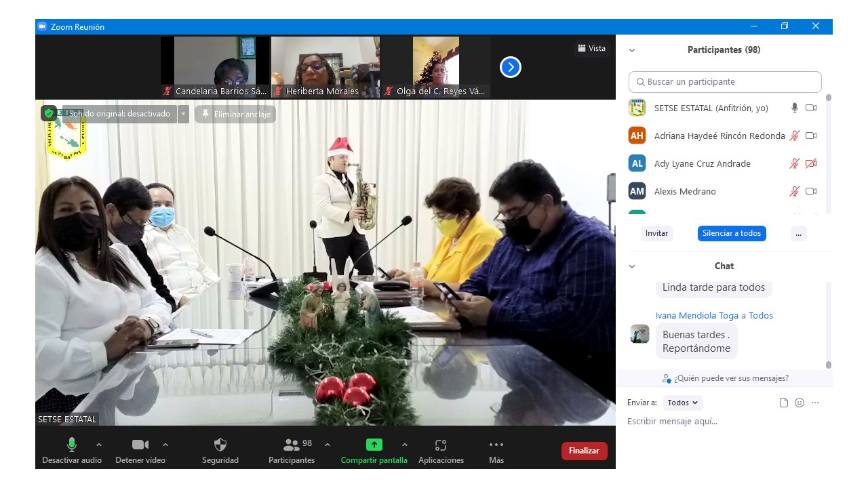868x488 pixels.
Task: Open the Seguridad shield icon
Action: 220,445
